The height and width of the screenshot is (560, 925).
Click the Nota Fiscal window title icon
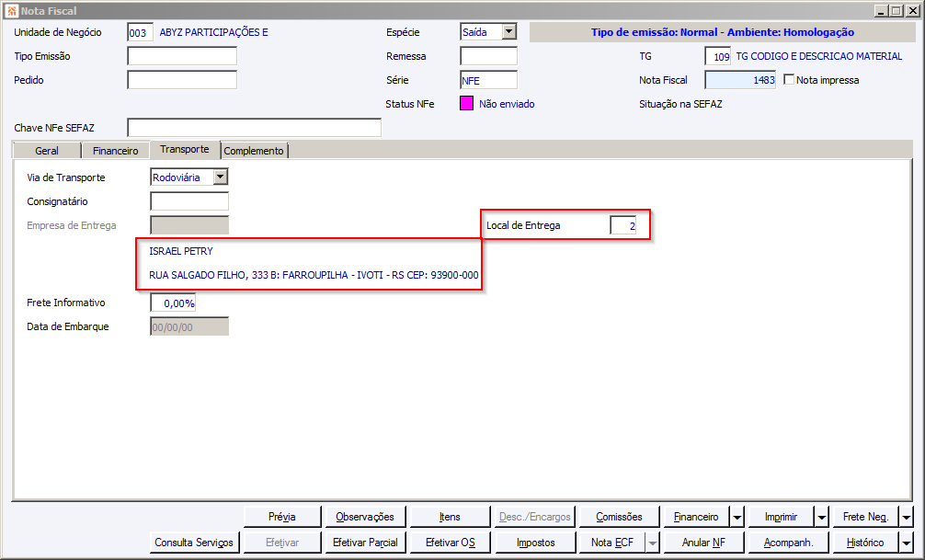(x=12, y=11)
